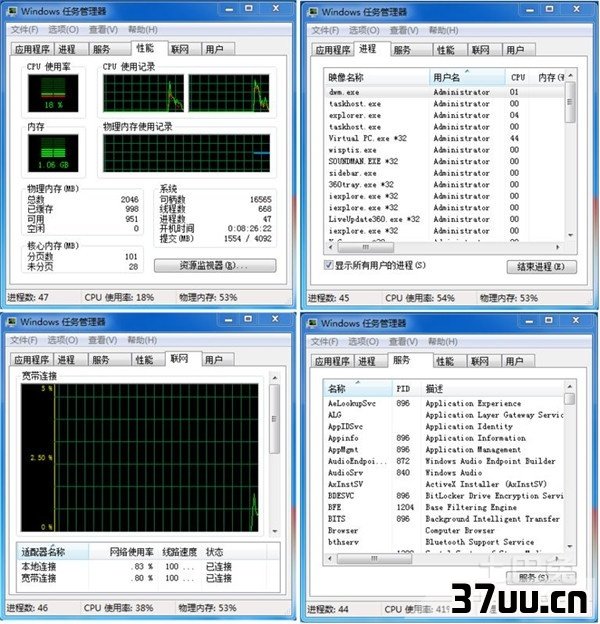Select the BFE service row

click(x=444, y=507)
